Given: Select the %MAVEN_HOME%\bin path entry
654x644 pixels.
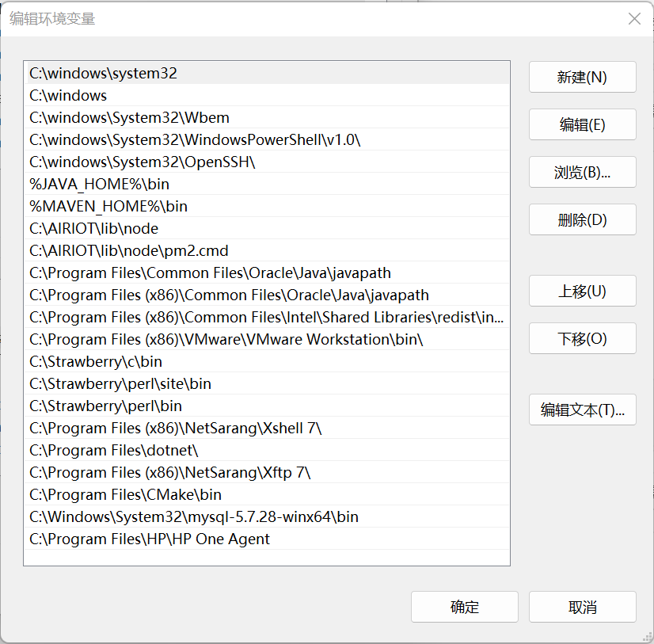Looking at the screenshot, I should [108, 207].
